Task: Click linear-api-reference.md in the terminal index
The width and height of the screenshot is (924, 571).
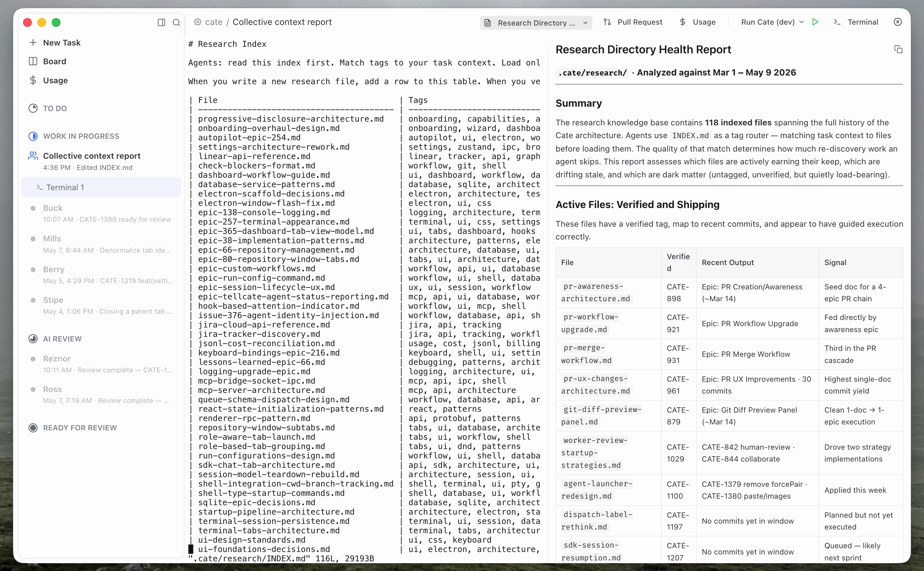Action: [x=254, y=156]
